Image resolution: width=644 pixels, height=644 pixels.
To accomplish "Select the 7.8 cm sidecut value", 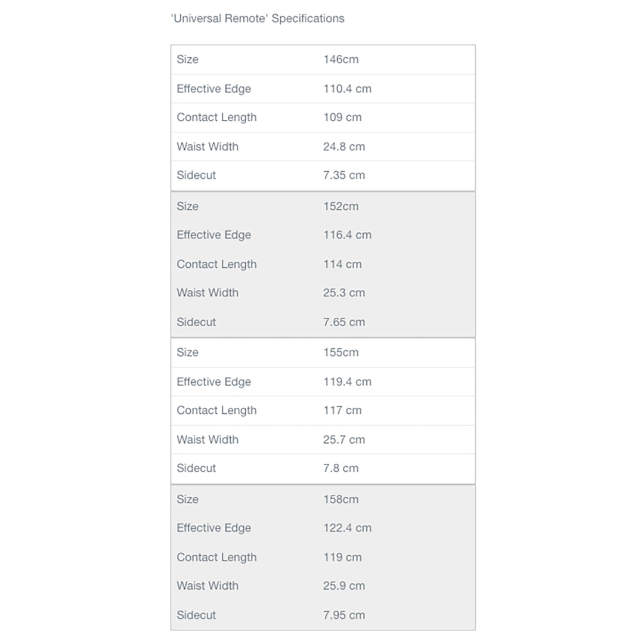I will [x=341, y=468].
